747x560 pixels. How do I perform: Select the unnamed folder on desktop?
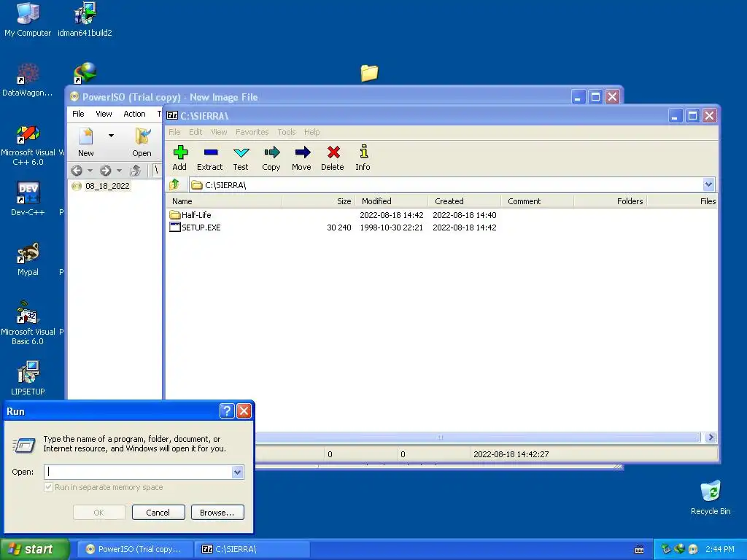(x=369, y=73)
